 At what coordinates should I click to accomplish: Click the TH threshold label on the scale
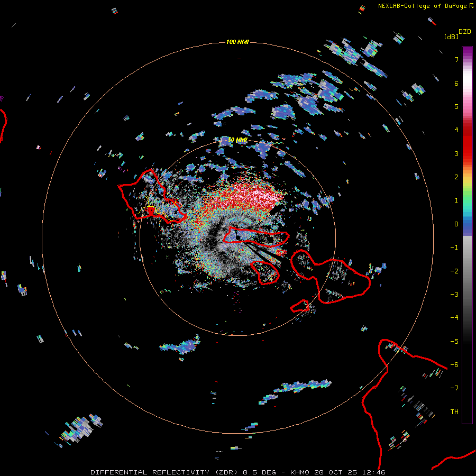point(454,412)
